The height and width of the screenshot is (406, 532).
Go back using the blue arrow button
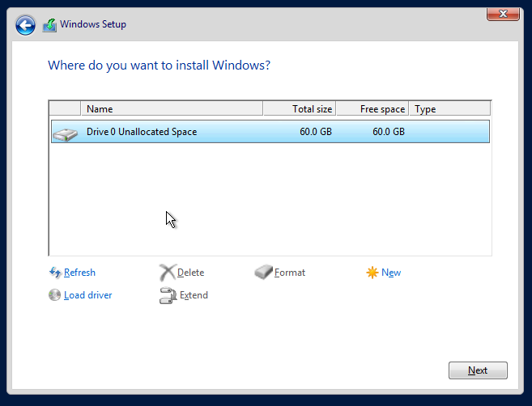[25, 25]
